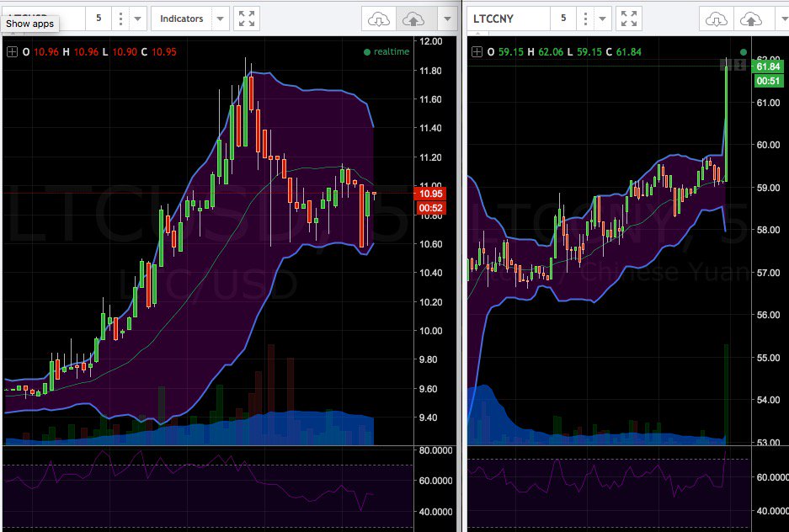
Task: Set the LTCUSD chart interval field showing 5
Action: [x=99, y=19]
